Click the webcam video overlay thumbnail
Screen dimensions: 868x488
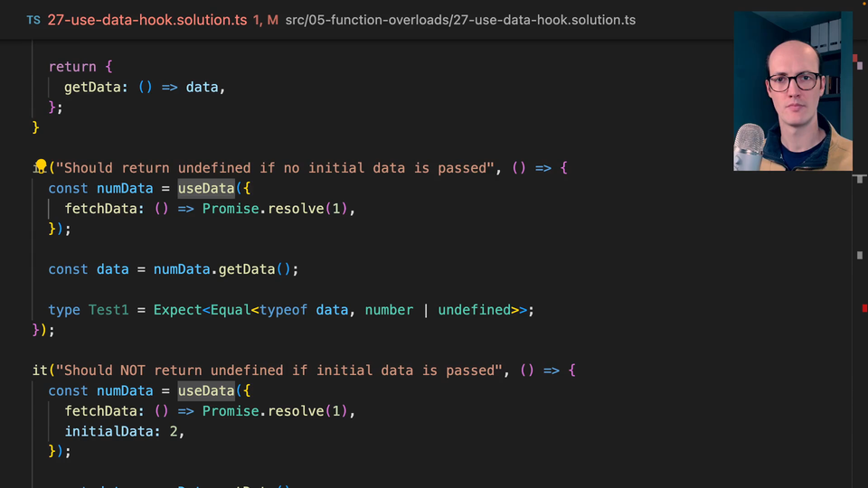[792, 91]
